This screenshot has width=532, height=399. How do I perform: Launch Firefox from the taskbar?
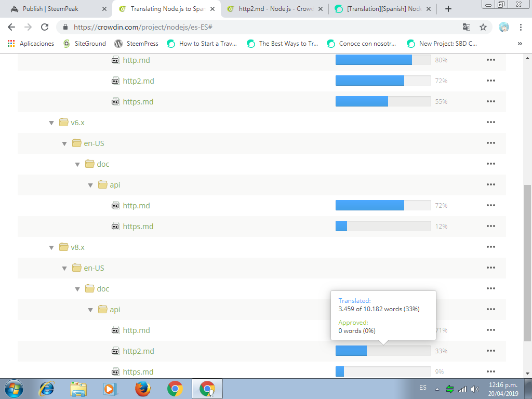point(142,388)
